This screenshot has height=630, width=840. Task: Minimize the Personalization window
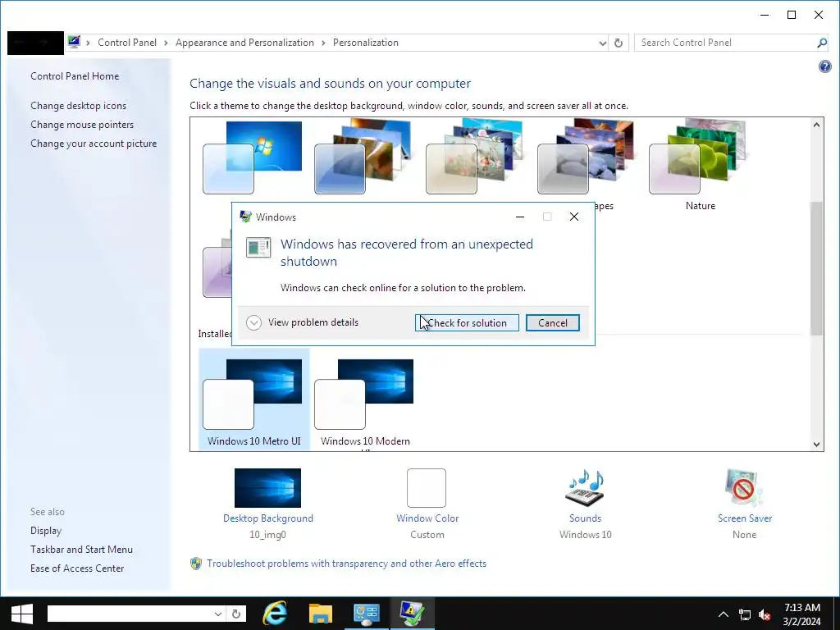coord(765,15)
